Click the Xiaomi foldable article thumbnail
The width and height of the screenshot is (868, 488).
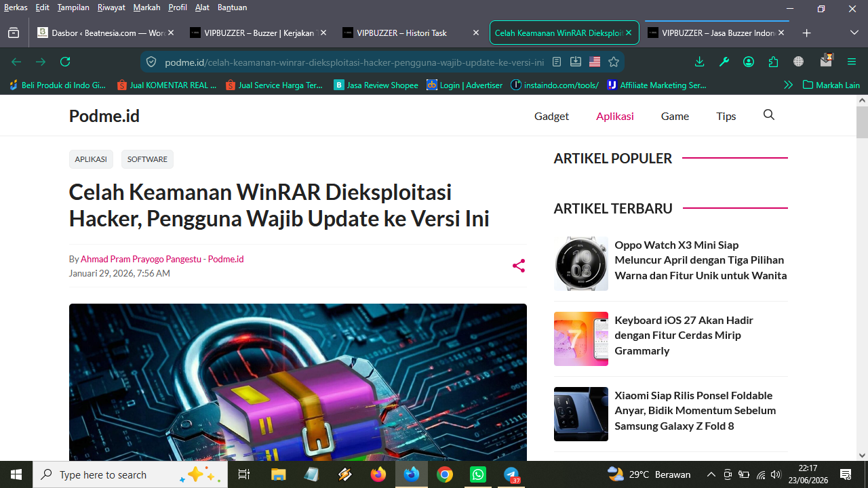581,414
